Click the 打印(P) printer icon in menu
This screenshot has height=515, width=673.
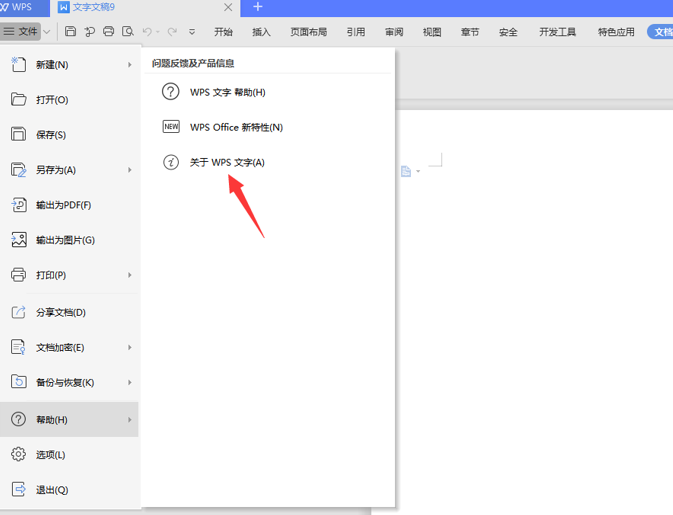18,275
